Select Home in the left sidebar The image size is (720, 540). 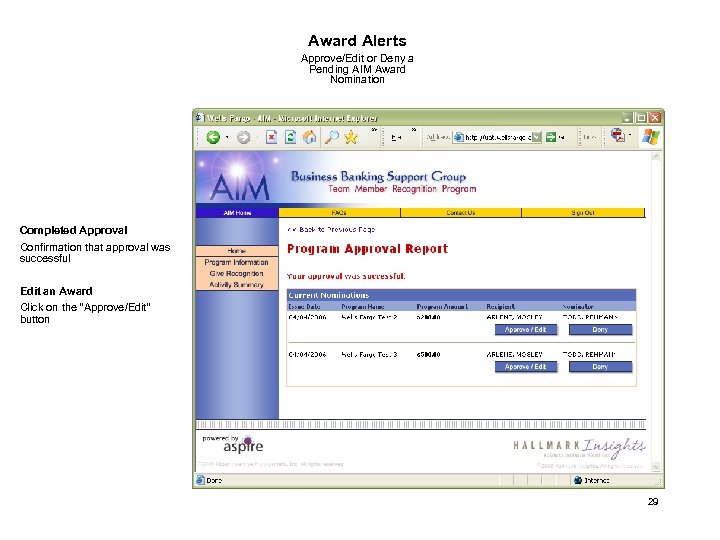coord(237,251)
